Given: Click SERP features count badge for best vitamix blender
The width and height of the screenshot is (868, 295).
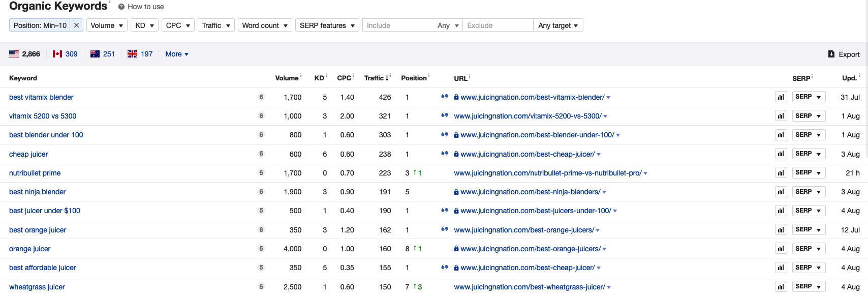Looking at the screenshot, I should [261, 97].
